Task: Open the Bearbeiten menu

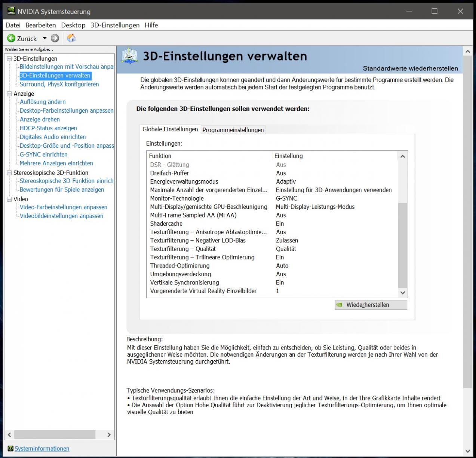Action: click(x=40, y=25)
